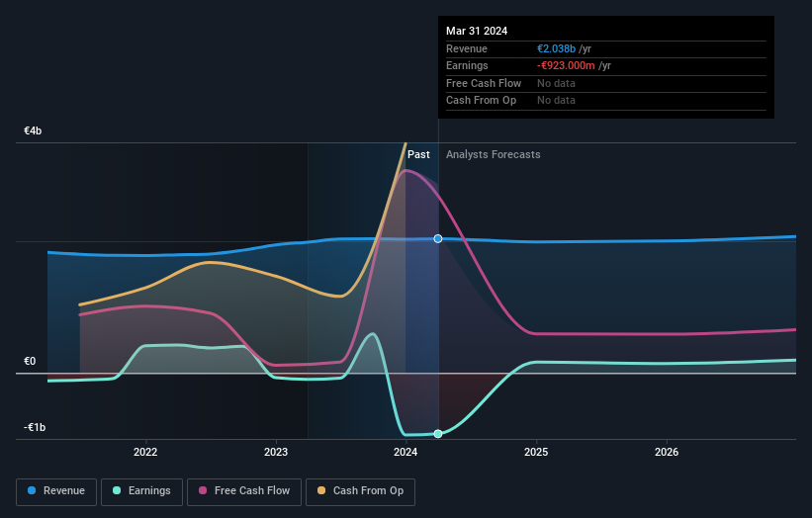Click the 2025 x-axis label
The height and width of the screenshot is (518, 812).
536,452
